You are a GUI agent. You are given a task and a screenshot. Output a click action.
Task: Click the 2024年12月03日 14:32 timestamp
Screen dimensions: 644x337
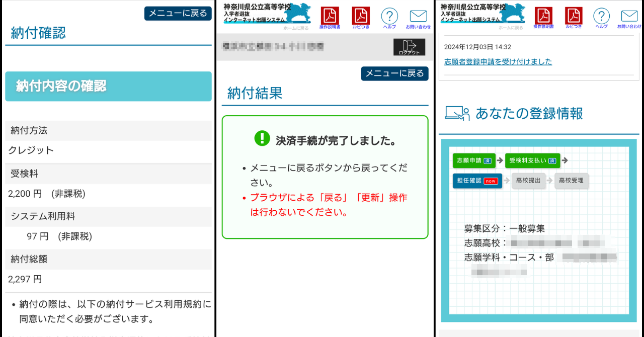[x=477, y=47]
